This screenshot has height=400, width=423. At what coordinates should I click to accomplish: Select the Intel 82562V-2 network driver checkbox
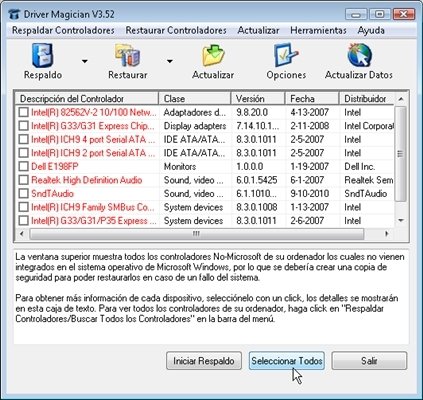click(23, 112)
